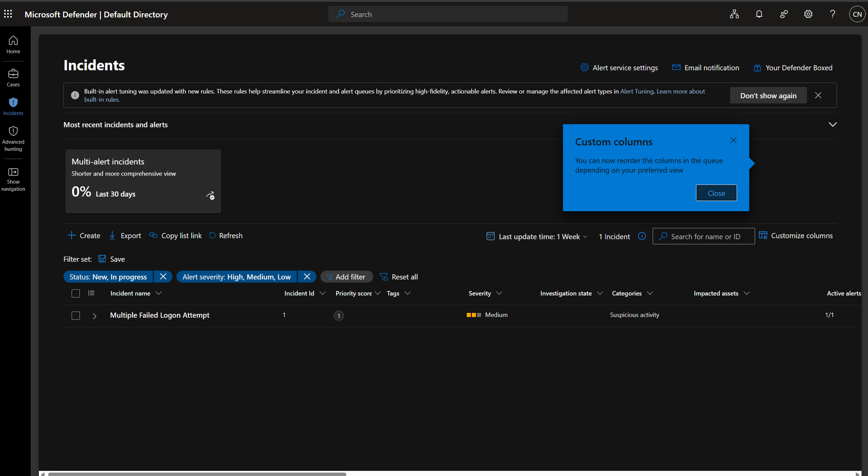Open Investigation state column chevron
The width and height of the screenshot is (868, 476).
coord(600,293)
